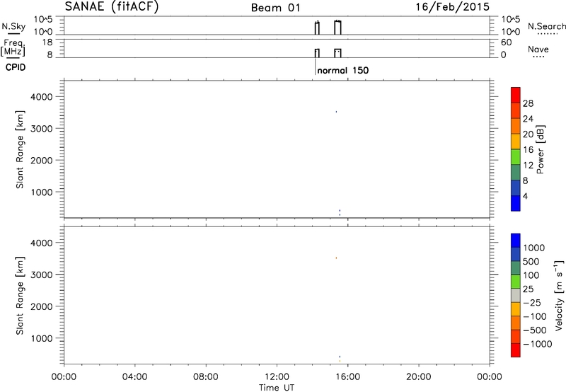566x392 pixels.
Task: Select the red bottom swatch of Velocity colorbar
Action: pos(516,350)
